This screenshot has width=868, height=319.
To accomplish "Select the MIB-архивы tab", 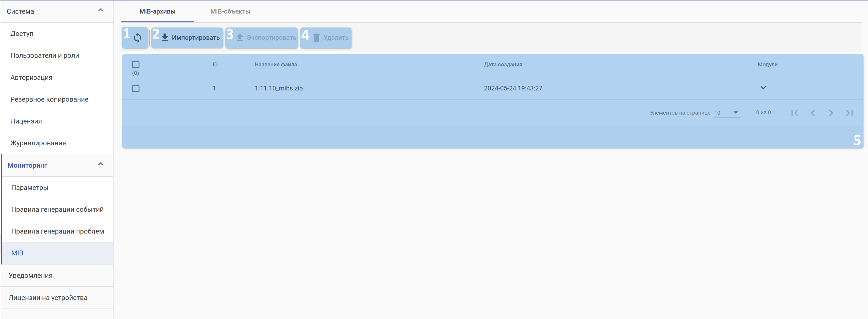I will click(x=157, y=11).
